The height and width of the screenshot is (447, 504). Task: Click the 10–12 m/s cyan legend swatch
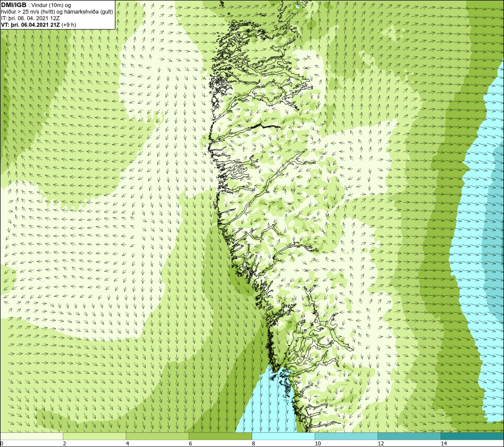click(347, 436)
